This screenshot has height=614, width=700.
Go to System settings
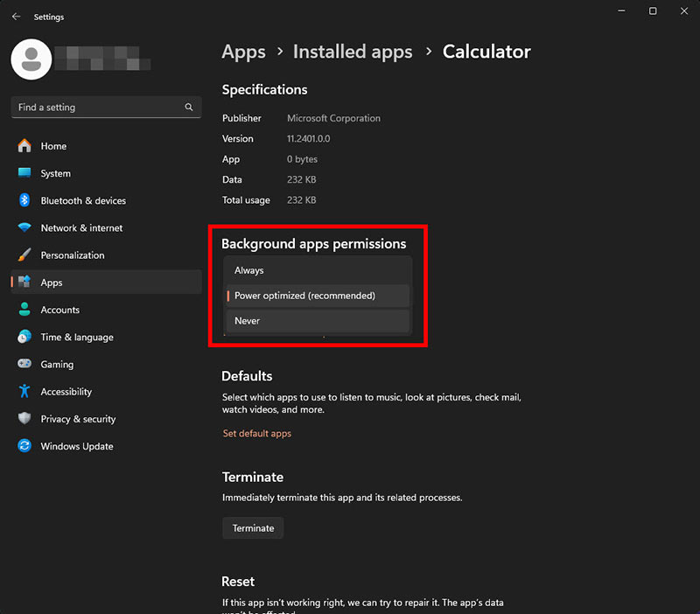106,173
